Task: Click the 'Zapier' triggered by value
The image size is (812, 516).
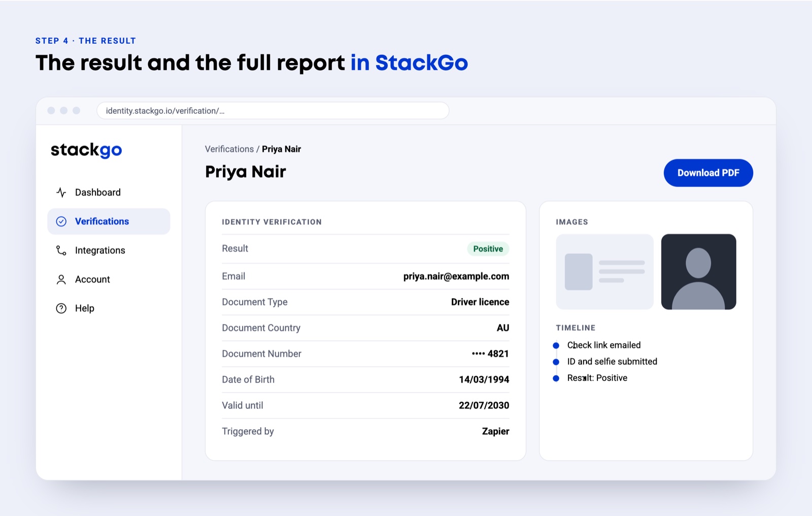Action: (495, 431)
